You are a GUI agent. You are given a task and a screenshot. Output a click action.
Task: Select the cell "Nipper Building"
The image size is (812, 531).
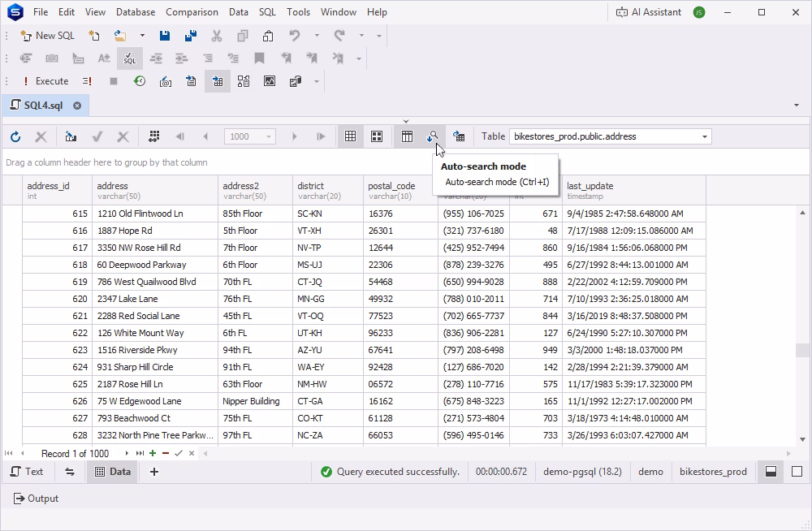coord(255,401)
